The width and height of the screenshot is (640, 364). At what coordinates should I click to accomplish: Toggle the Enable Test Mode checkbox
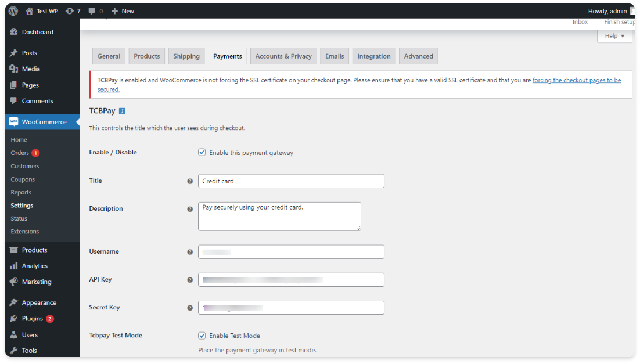202,336
